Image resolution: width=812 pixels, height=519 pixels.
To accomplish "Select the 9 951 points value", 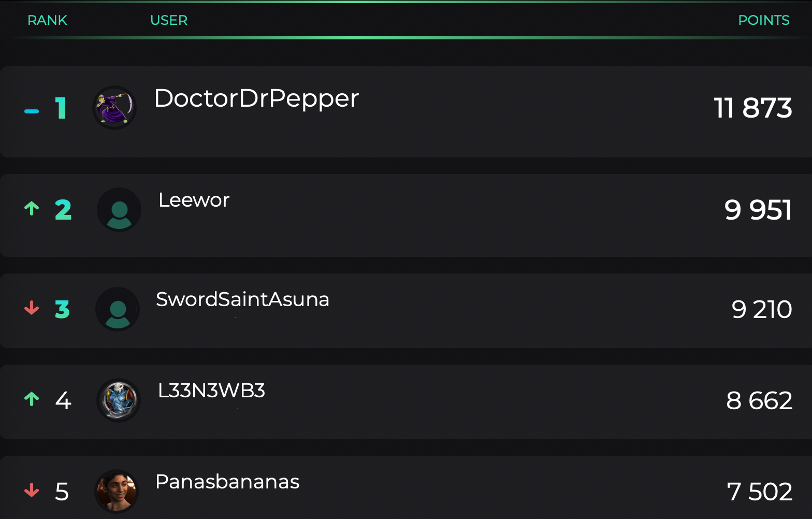I will tap(758, 210).
